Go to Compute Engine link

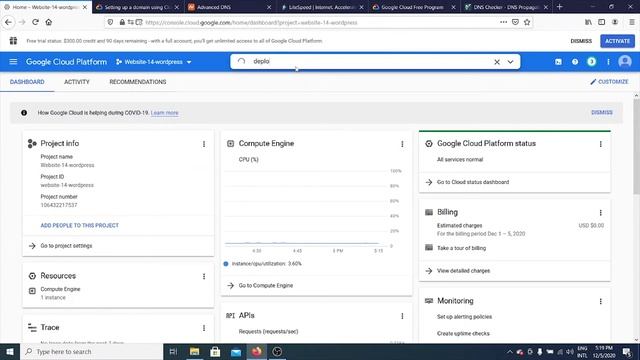266,285
